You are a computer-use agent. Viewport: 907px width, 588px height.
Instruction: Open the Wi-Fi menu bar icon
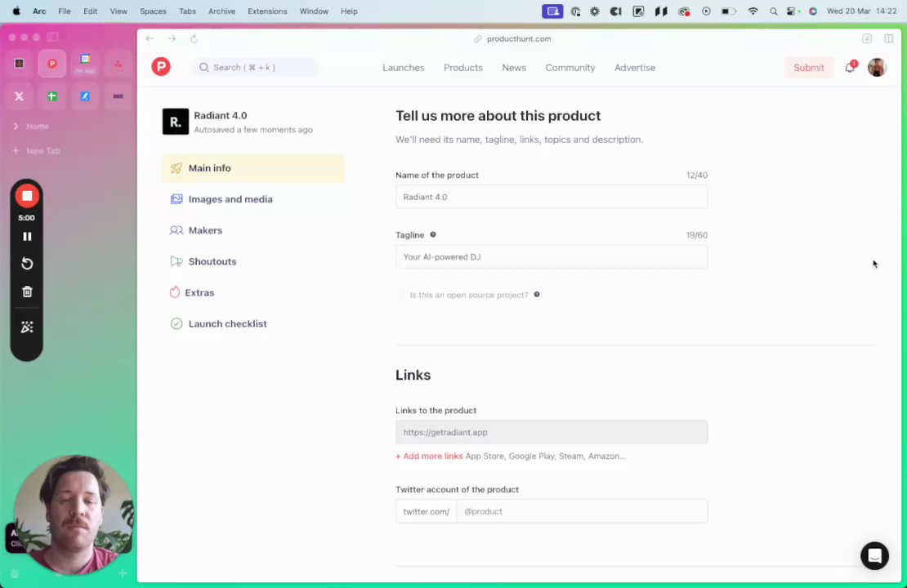[x=753, y=11]
